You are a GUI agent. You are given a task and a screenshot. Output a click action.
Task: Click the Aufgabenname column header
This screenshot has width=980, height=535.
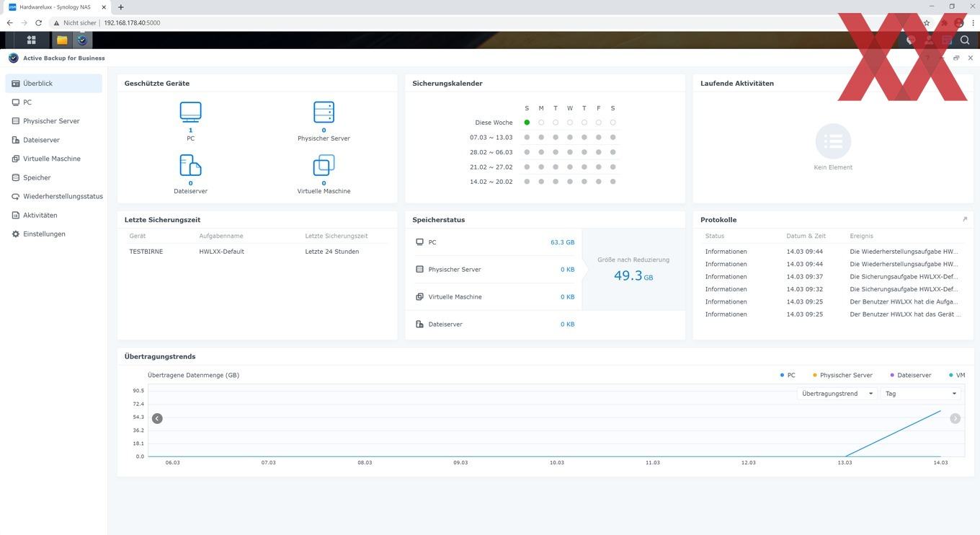click(221, 236)
